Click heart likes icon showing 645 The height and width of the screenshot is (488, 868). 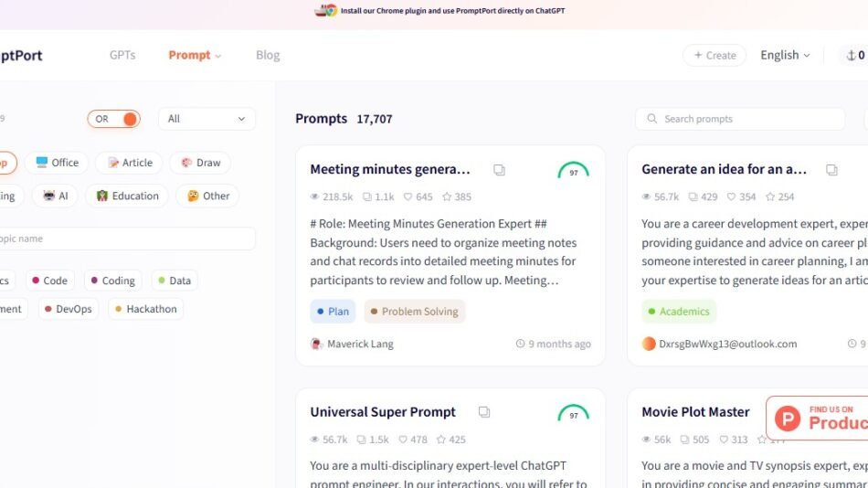click(408, 196)
